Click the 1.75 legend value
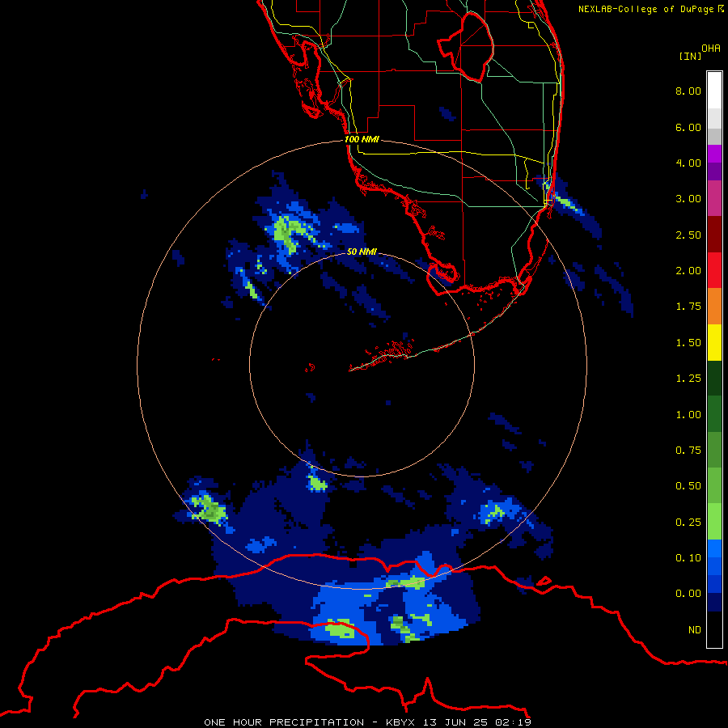 [x=688, y=307]
